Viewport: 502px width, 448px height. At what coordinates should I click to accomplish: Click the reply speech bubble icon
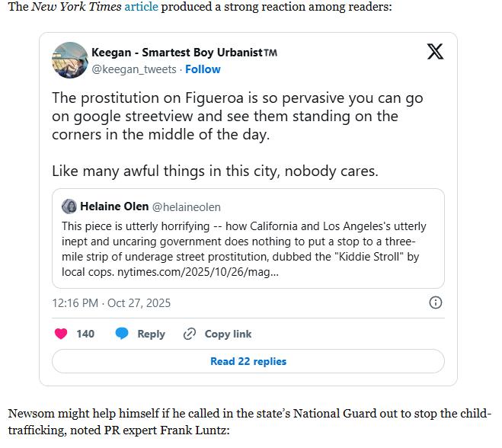[x=122, y=334]
